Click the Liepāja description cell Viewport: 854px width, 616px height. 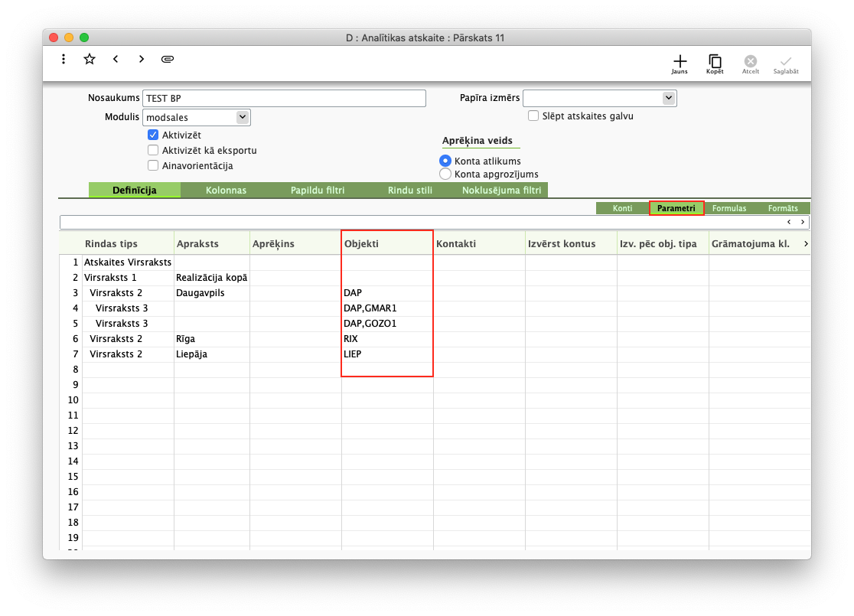(212, 354)
